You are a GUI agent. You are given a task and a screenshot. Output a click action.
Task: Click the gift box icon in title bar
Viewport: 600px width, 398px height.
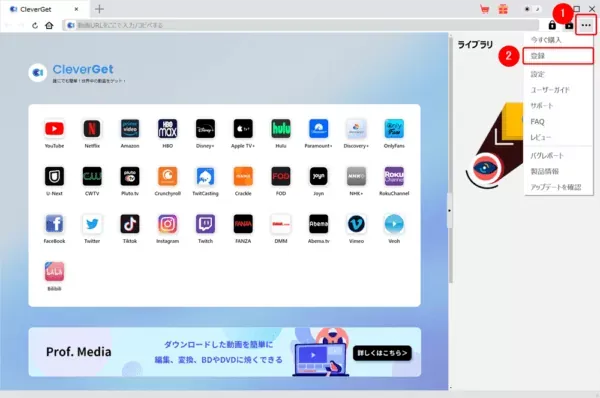503,9
